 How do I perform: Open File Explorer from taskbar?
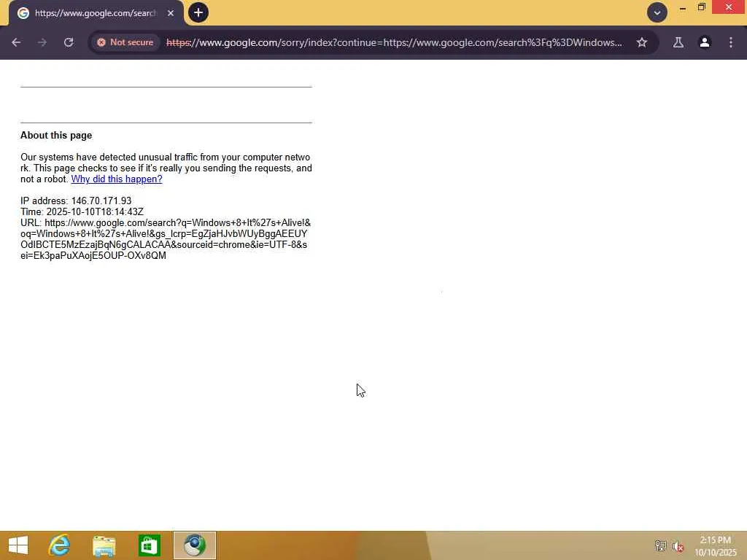pyautogui.click(x=104, y=545)
